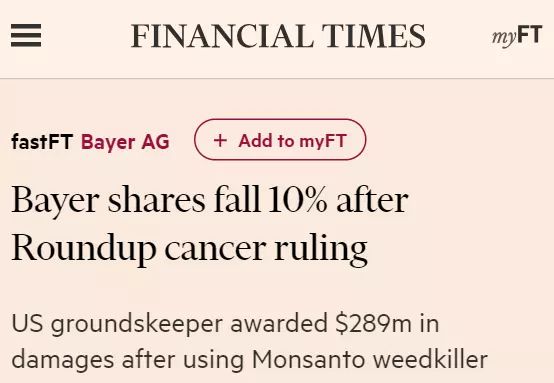Click the 'Add to myFT' label text
This screenshot has height=383, width=554.
tap(292, 141)
